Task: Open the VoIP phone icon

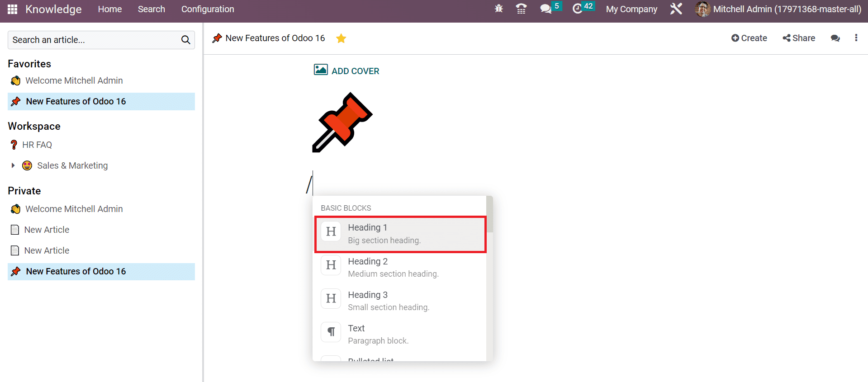Action: click(x=521, y=9)
